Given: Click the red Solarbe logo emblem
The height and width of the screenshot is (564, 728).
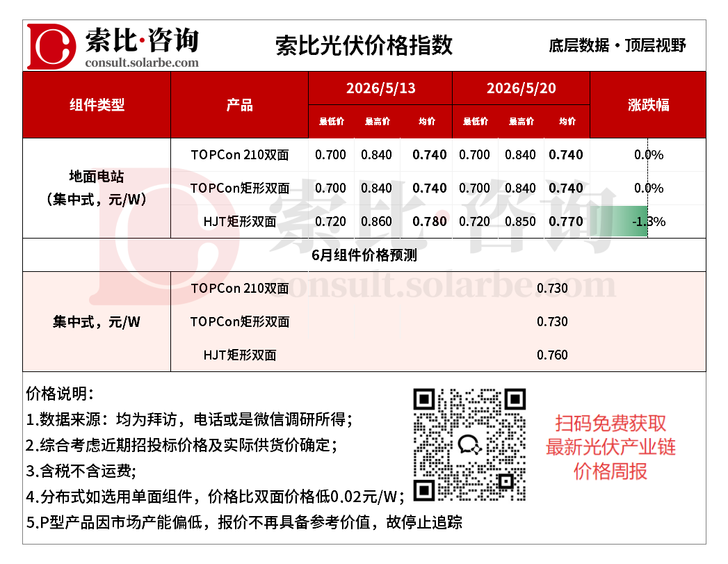Looking at the screenshot, I should pyautogui.click(x=51, y=47).
